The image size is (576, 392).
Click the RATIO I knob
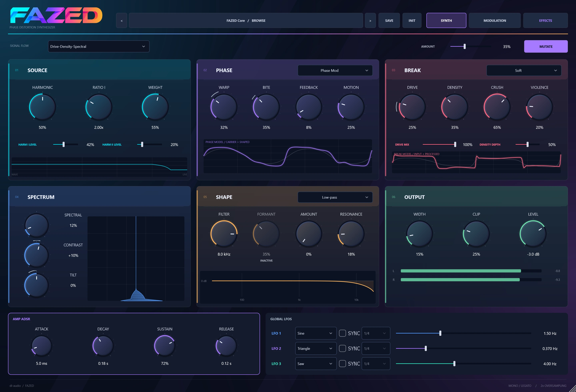pyautogui.click(x=99, y=107)
